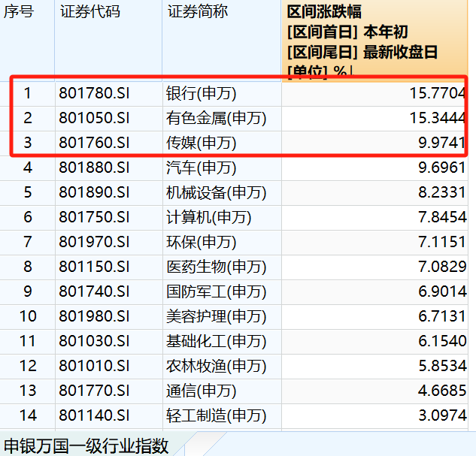Click value 15.3444
Screen dimensions: 476x456
(x=437, y=118)
